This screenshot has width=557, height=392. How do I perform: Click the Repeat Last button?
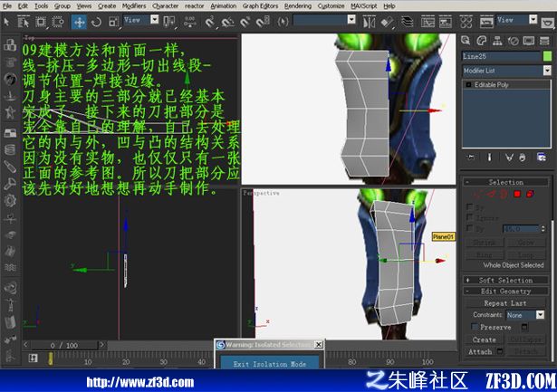[x=505, y=303]
